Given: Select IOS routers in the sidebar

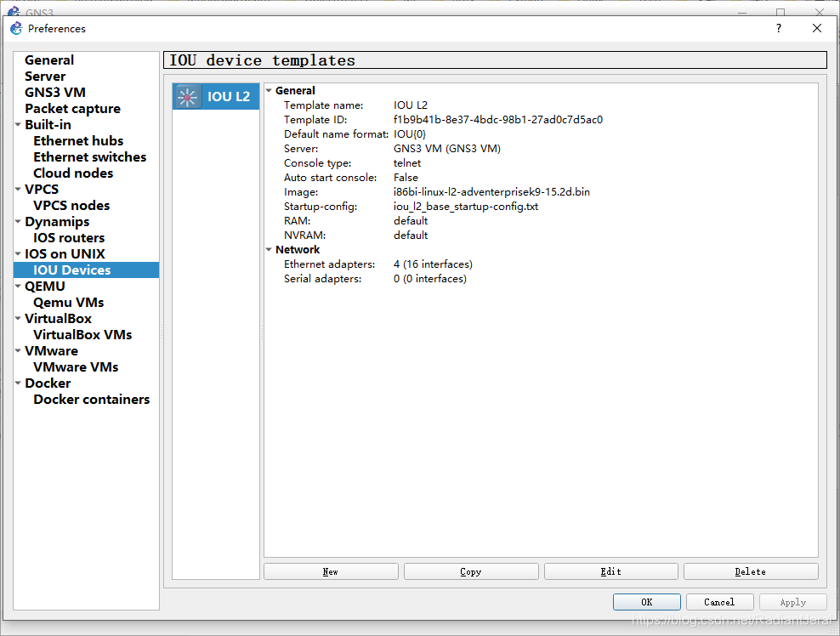Looking at the screenshot, I should click(x=69, y=237).
